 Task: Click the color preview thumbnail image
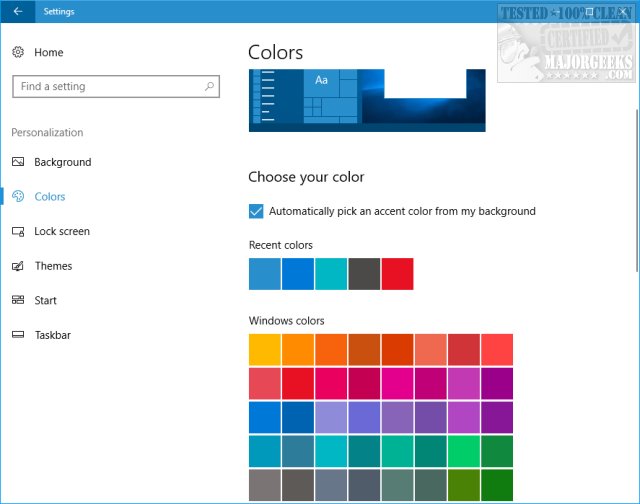pyautogui.click(x=366, y=100)
